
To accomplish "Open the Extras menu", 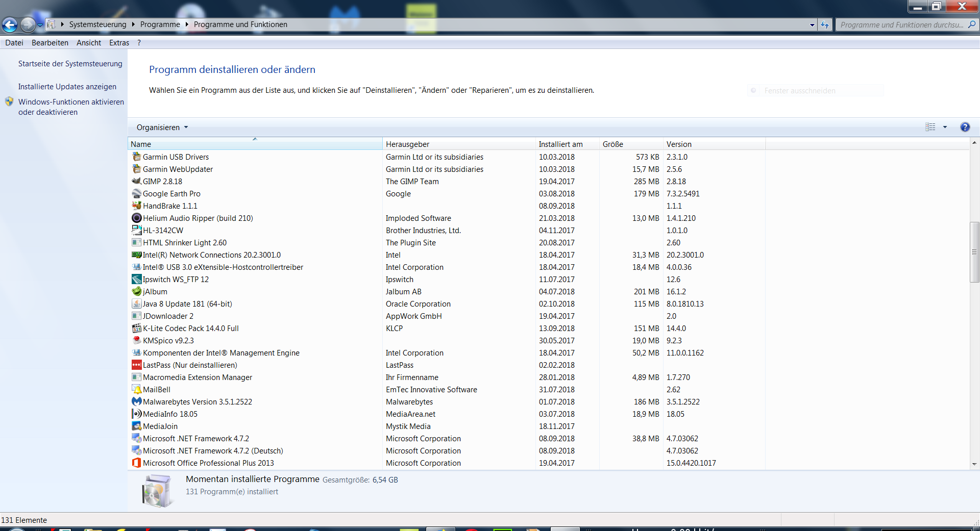I will pyautogui.click(x=119, y=43).
